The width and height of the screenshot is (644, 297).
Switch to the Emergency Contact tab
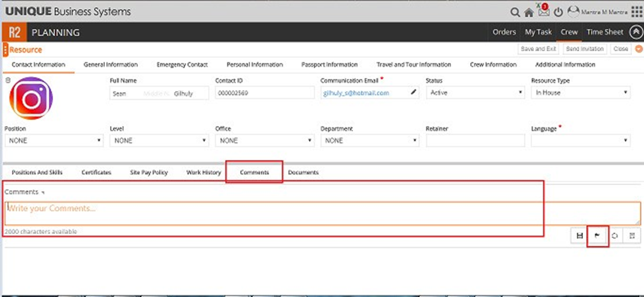(x=182, y=65)
